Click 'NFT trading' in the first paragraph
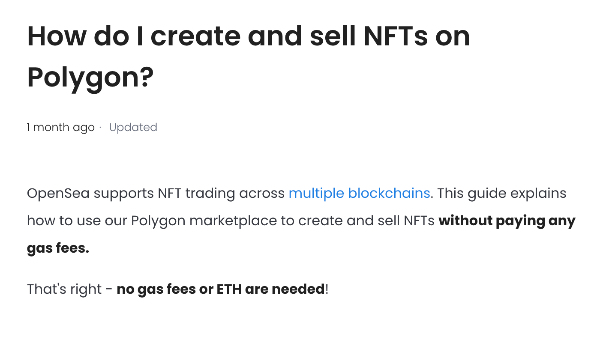Image resolution: width=612 pixels, height=364 pixels. click(196, 193)
